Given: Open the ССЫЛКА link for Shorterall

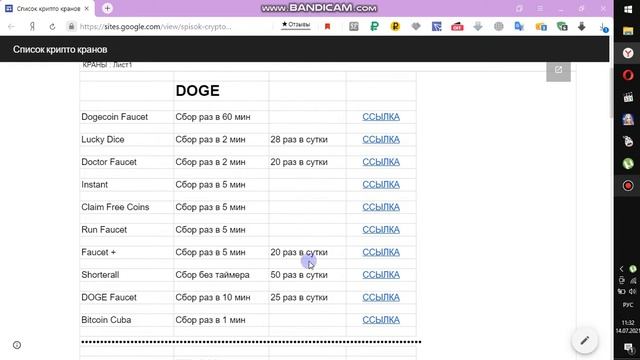Looking at the screenshot, I should 381,275.
